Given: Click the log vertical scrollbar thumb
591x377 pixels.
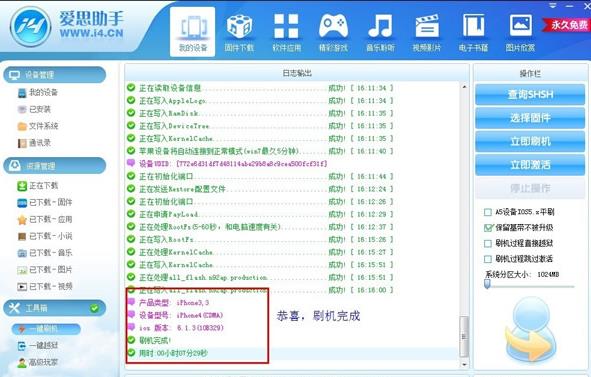Looking at the screenshot, I should [464, 337].
